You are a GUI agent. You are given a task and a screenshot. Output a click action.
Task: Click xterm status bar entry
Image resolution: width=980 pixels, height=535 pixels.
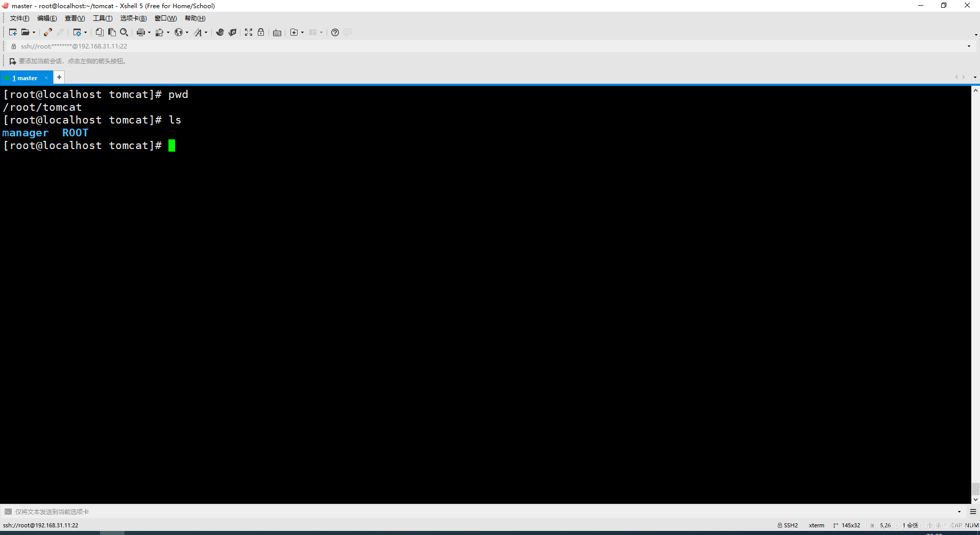pos(817,525)
